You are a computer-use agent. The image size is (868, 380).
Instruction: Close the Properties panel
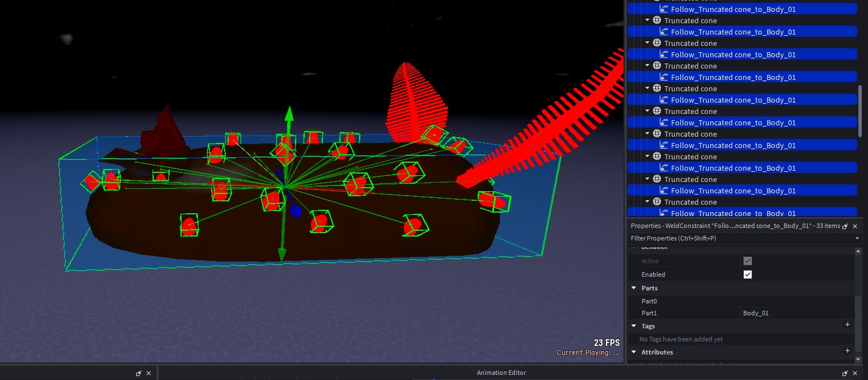click(855, 226)
